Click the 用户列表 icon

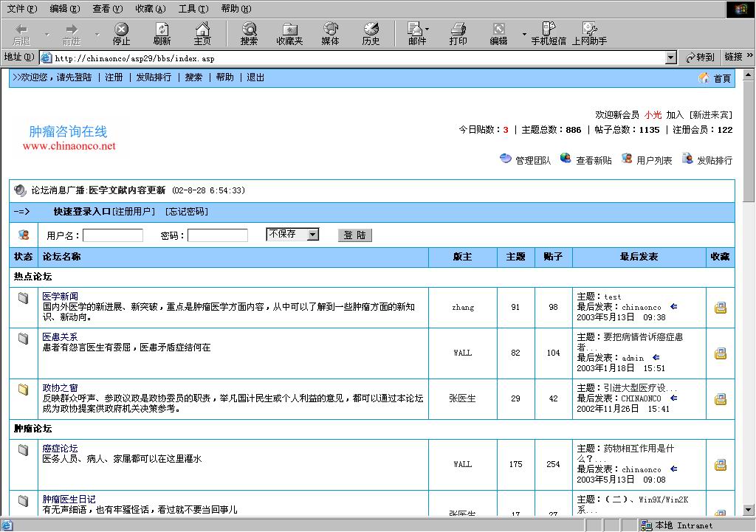coord(627,158)
